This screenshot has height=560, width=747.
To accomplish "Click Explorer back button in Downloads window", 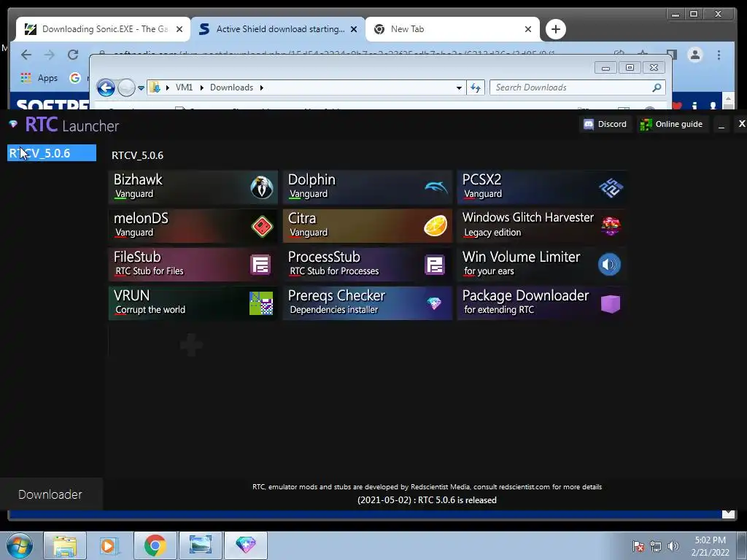I will point(106,87).
